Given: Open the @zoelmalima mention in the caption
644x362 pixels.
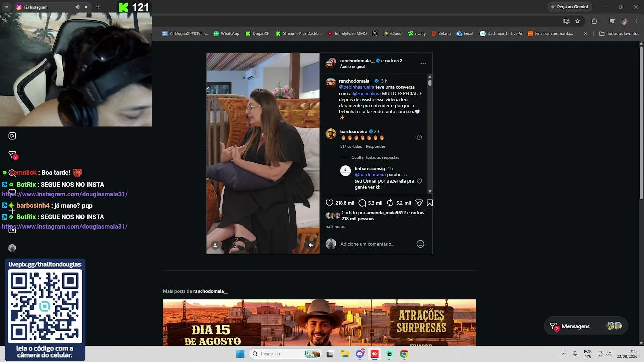Looking at the screenshot, I should (x=367, y=94).
